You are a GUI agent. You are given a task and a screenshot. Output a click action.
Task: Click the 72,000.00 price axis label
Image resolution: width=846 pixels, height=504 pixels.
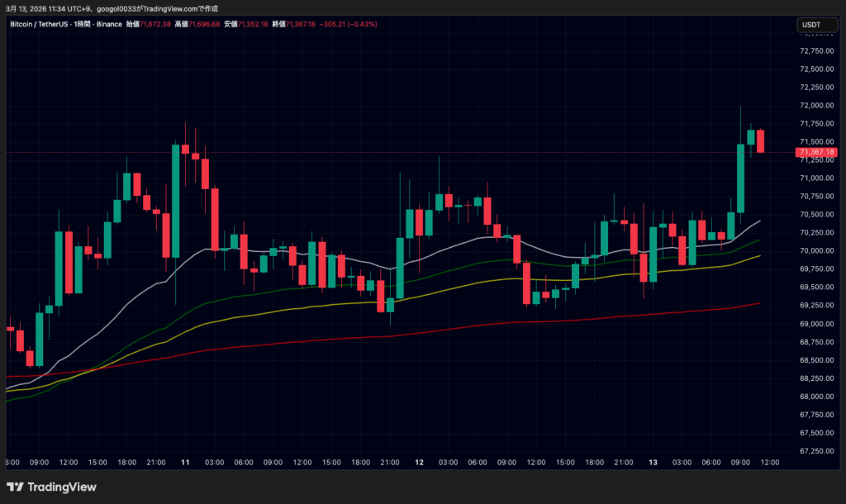click(816, 106)
